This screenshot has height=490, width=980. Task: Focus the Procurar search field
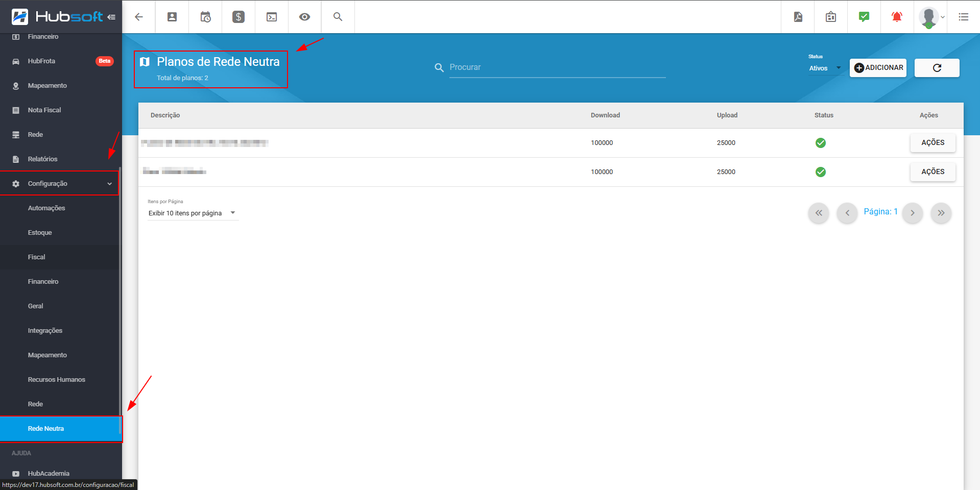tap(557, 67)
